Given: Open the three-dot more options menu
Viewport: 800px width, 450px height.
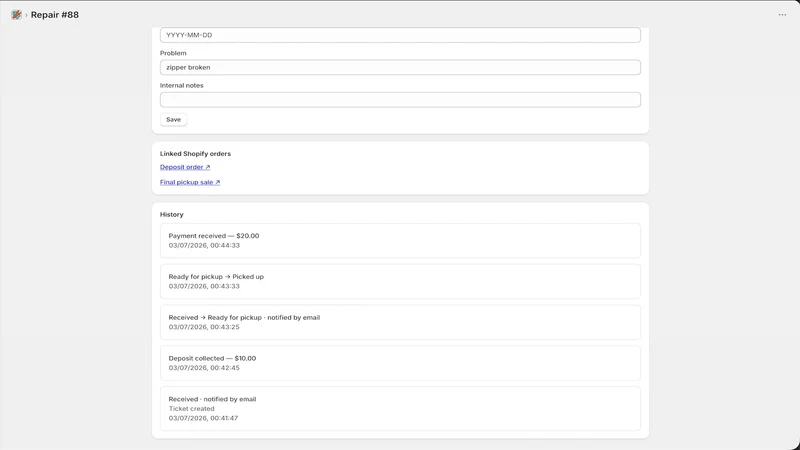Looking at the screenshot, I should pyautogui.click(x=782, y=15).
